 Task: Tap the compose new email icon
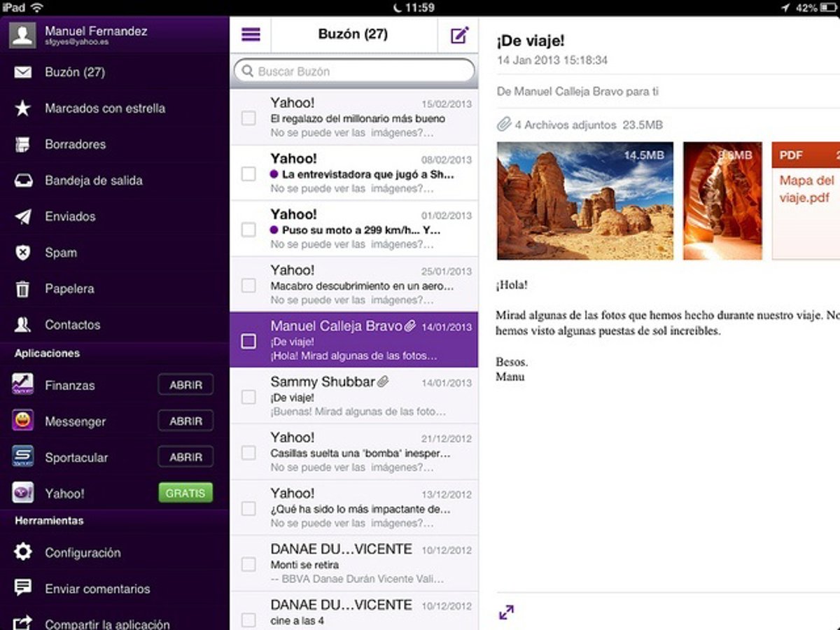(459, 35)
